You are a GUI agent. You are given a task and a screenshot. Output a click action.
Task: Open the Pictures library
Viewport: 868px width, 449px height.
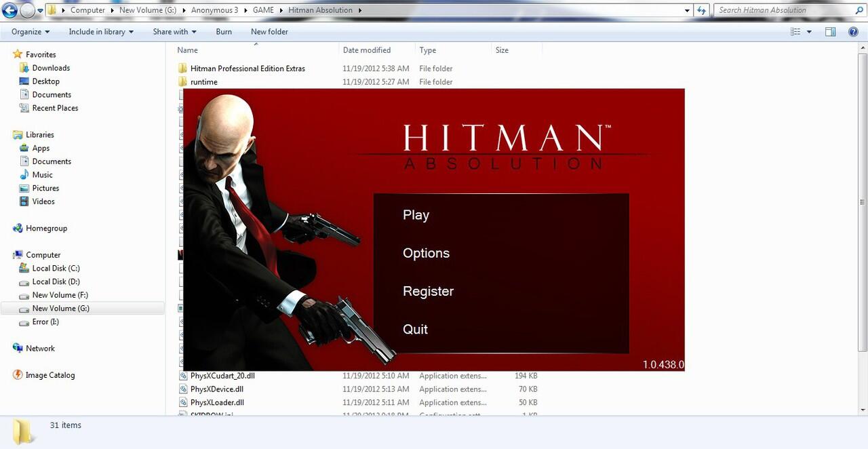pos(45,188)
